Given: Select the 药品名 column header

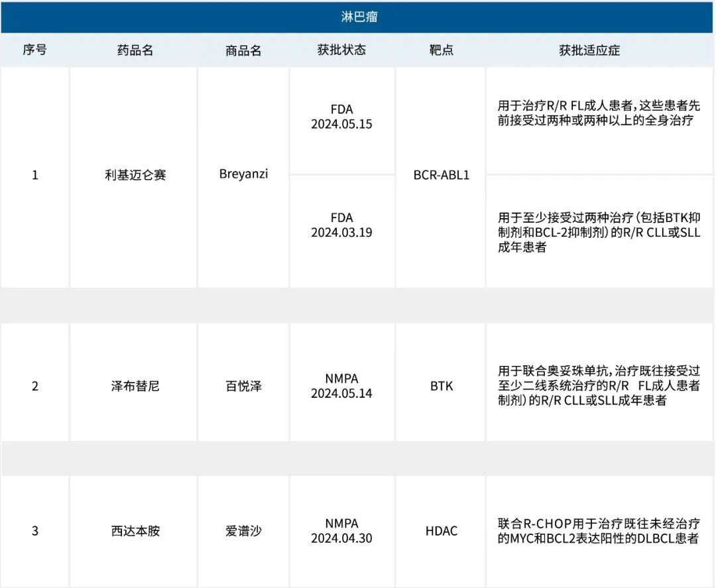Looking at the screenshot, I should point(135,50).
